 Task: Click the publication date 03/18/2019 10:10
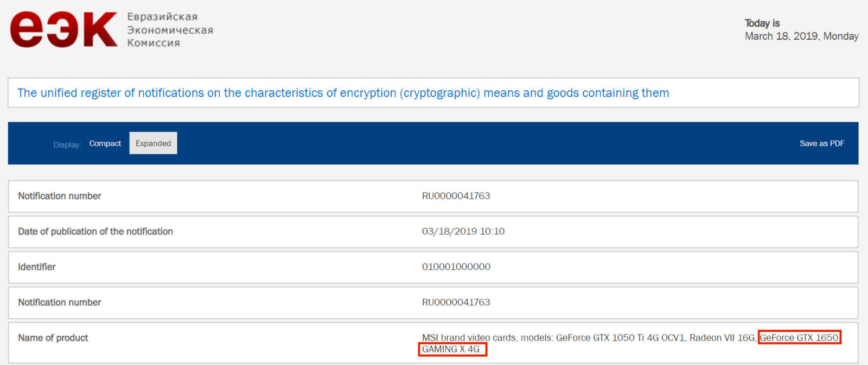pyautogui.click(x=463, y=231)
